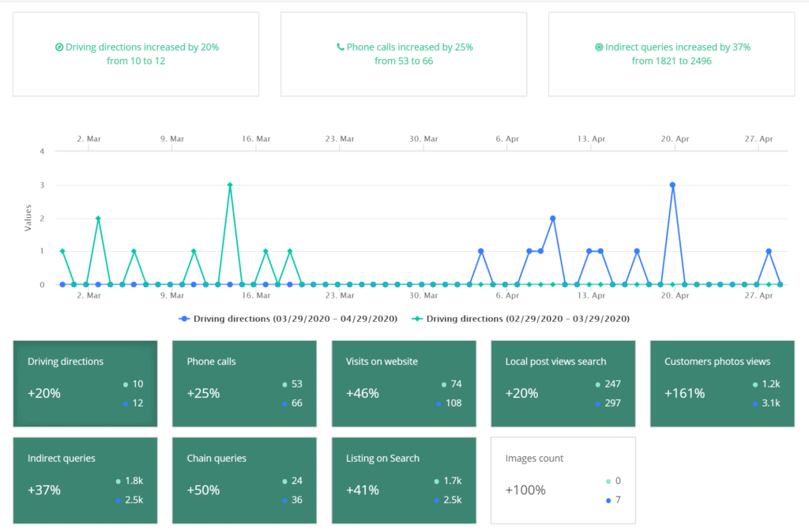Click the '23. Mar' label on the top axis
Screen dimensions: 809x532
(340, 139)
